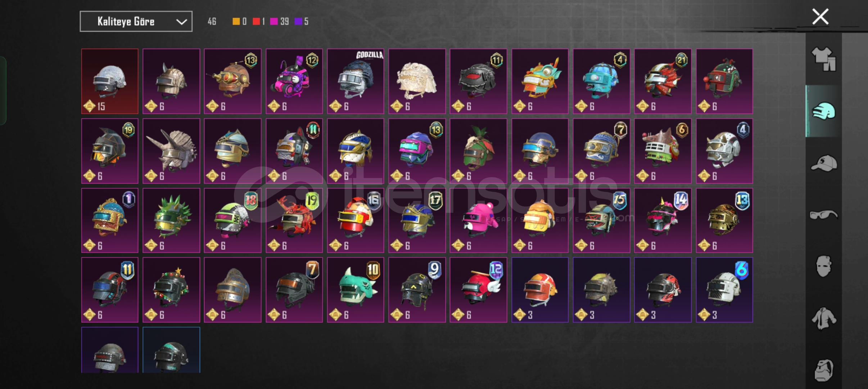
Task: Open the cap headwear category icon
Action: pyautogui.click(x=823, y=163)
